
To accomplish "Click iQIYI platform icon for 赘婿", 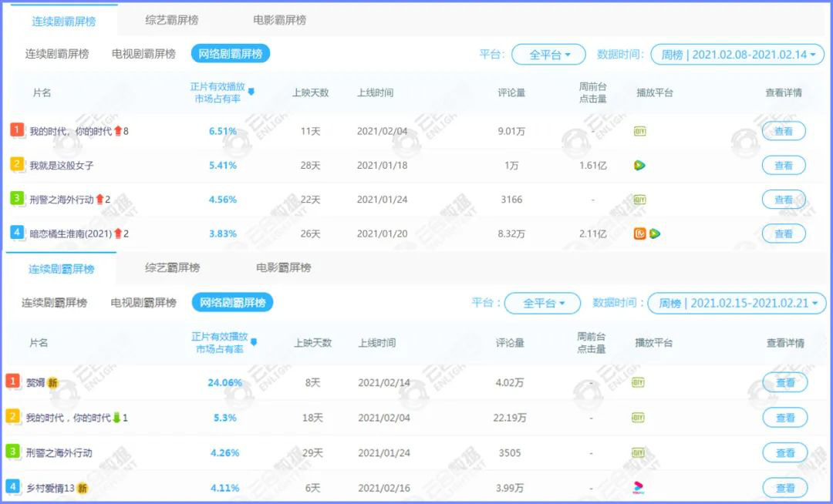I will [x=638, y=382].
